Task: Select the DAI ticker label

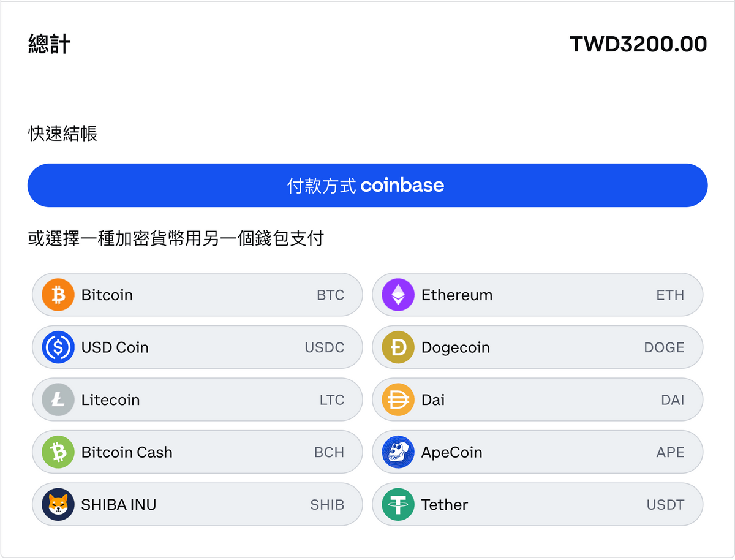Action: pyautogui.click(x=673, y=400)
